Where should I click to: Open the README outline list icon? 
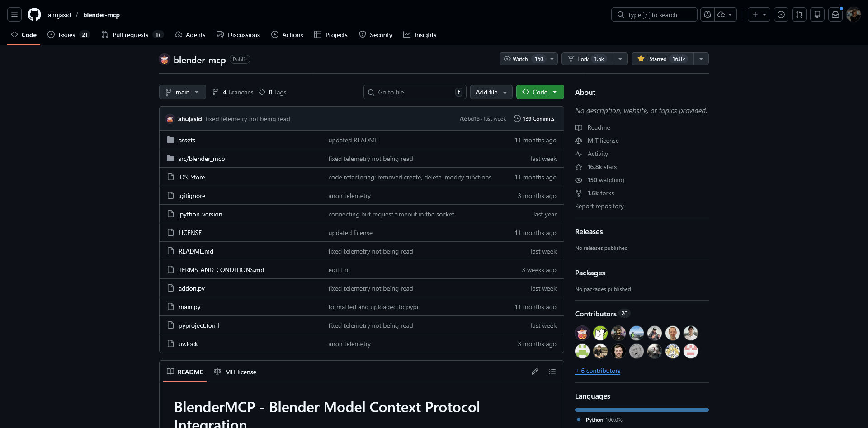coord(552,372)
